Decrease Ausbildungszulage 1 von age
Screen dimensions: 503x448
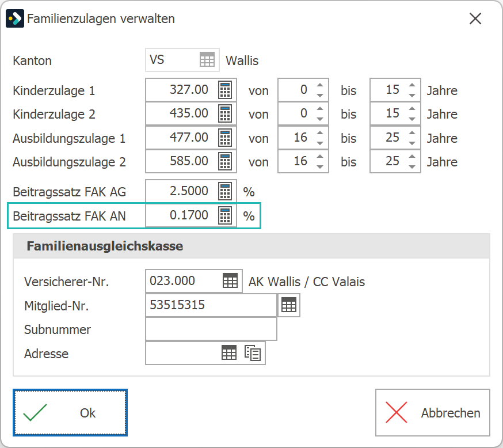coord(320,143)
